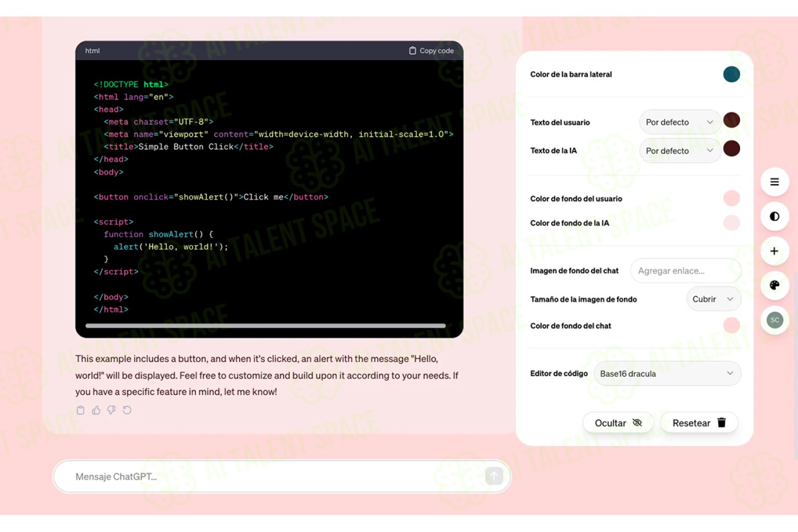Click the 'Agregar enlace...' image link field
This screenshot has height=532, width=798.
click(x=686, y=271)
